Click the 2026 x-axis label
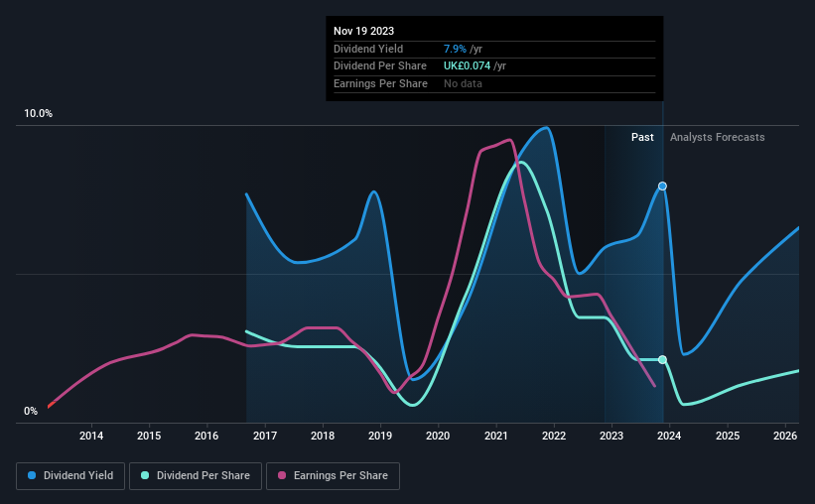 pos(785,436)
